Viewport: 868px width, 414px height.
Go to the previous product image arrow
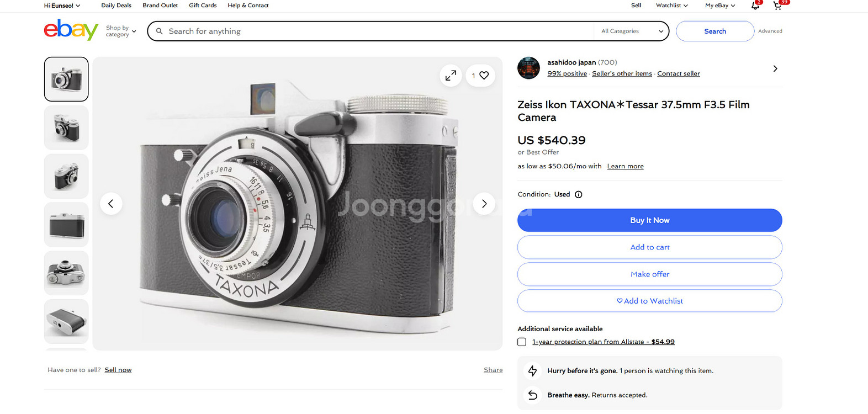pos(111,204)
